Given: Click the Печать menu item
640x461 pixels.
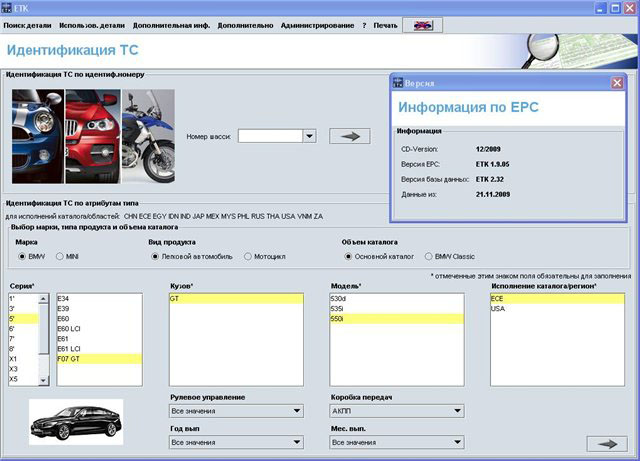Looking at the screenshot, I should (x=384, y=24).
